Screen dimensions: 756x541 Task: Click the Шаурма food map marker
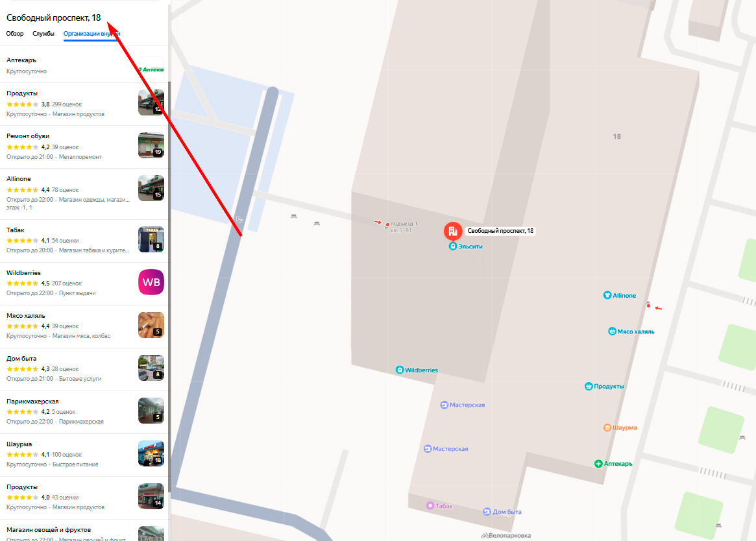(x=607, y=427)
